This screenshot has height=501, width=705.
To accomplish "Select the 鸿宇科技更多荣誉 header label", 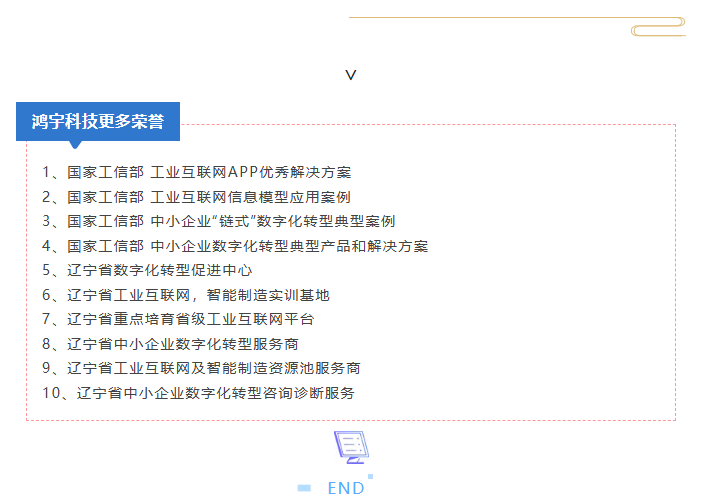I will (x=98, y=121).
